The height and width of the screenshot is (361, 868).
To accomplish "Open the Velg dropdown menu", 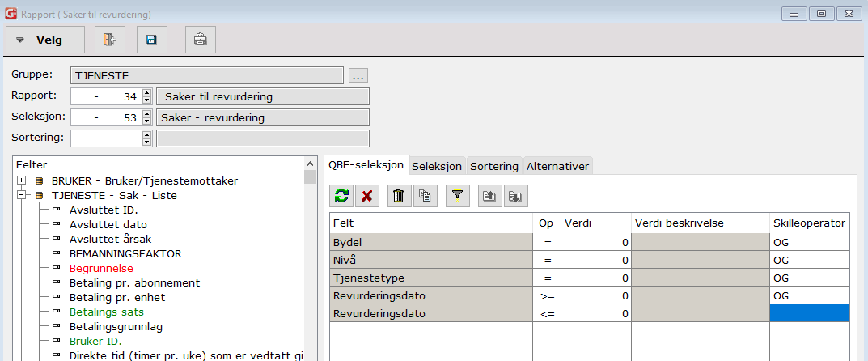I will (x=45, y=40).
